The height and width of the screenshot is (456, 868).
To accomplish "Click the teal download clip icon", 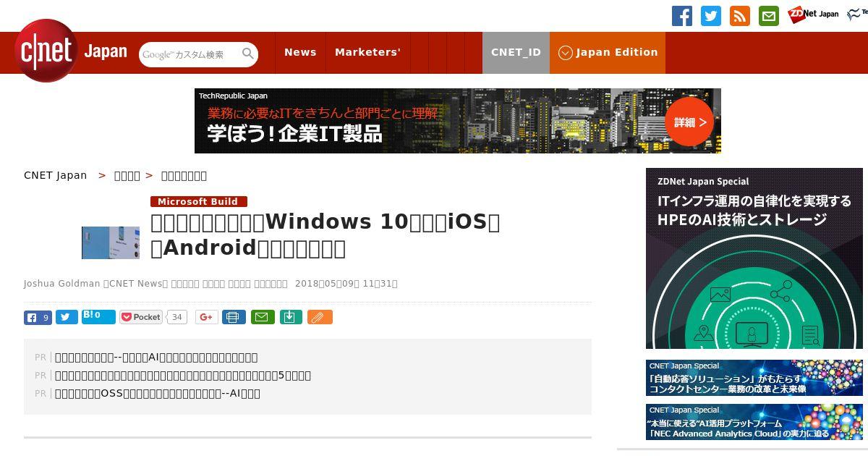I will tap(291, 317).
